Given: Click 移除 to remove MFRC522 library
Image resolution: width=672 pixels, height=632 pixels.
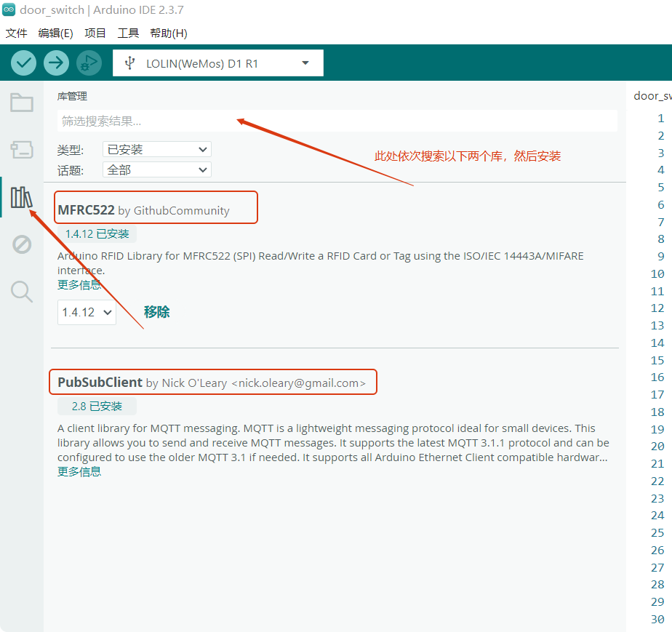Looking at the screenshot, I should point(156,312).
